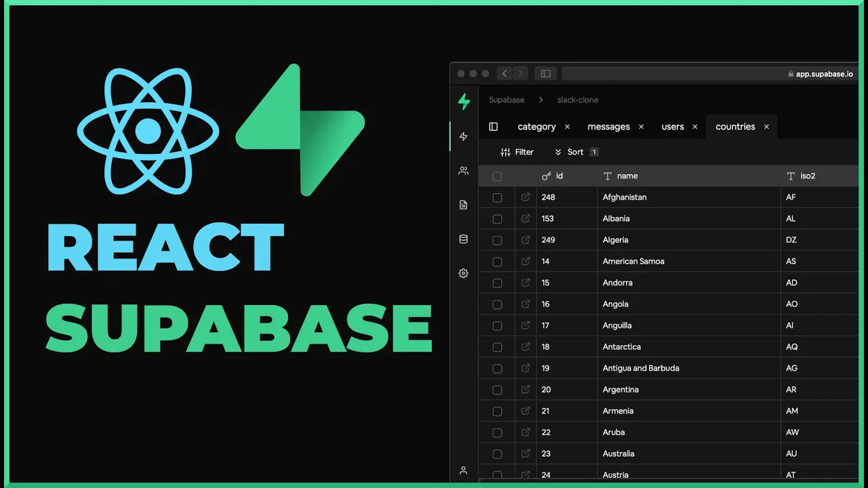Expand the Algeria row
868x488 pixels.
coord(526,240)
